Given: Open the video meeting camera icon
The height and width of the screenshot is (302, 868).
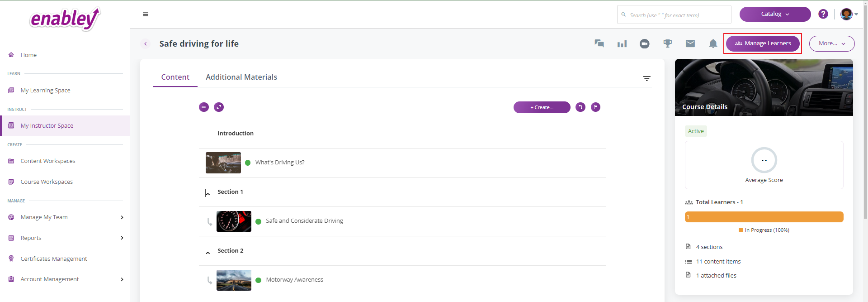Looking at the screenshot, I should (645, 44).
